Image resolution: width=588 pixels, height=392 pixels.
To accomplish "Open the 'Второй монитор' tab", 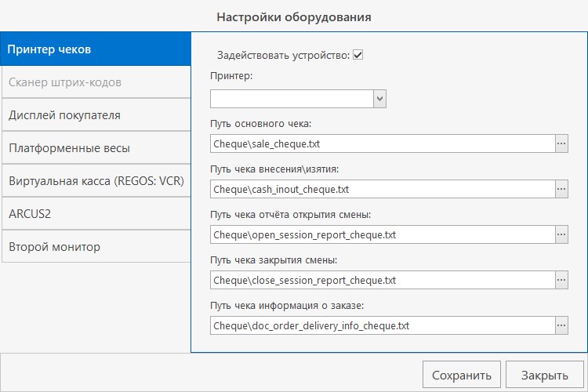I will coord(95,247).
